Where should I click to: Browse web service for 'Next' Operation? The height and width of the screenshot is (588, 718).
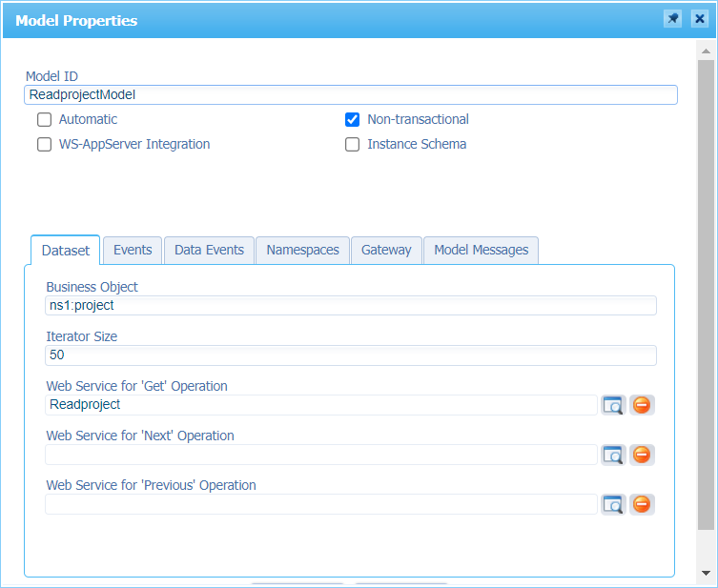click(613, 455)
